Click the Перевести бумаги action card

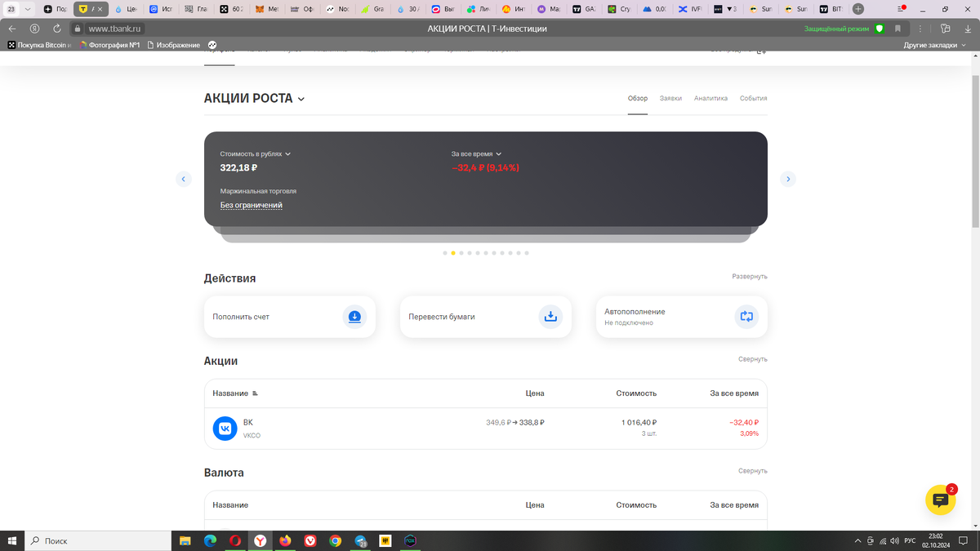click(x=486, y=317)
